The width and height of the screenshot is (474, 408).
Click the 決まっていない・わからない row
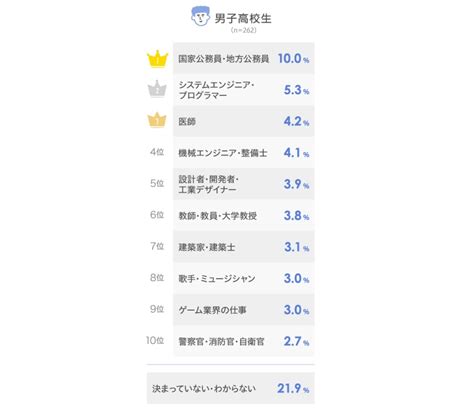231,388
